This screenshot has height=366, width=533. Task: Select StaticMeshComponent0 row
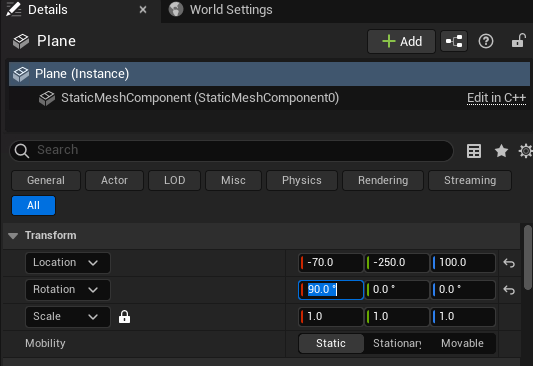point(269,98)
